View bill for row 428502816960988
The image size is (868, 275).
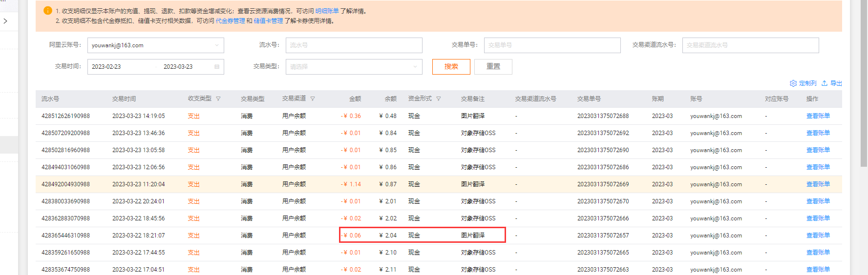[x=818, y=150]
